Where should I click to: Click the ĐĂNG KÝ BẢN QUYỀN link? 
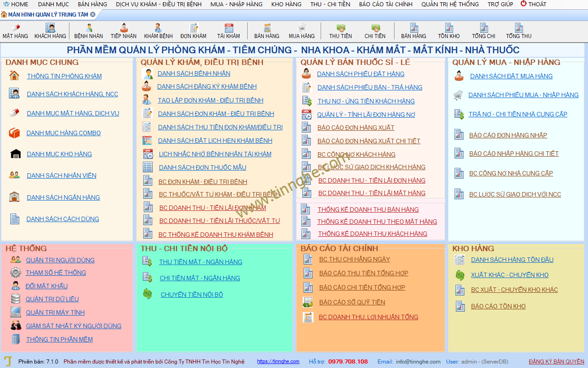(x=556, y=361)
